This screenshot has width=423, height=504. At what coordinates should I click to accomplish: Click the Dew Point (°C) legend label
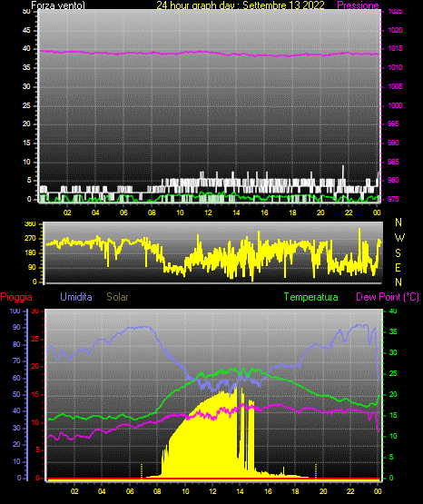coord(388,297)
